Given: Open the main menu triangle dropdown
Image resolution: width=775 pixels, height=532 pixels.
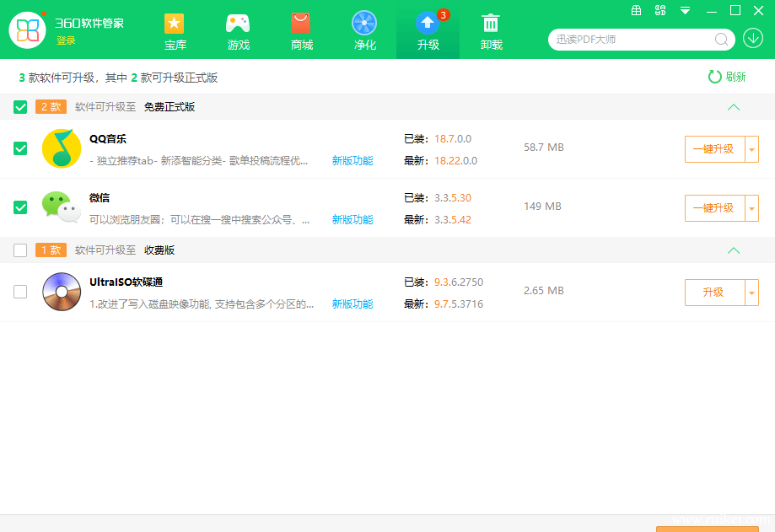Looking at the screenshot, I should click(685, 10).
